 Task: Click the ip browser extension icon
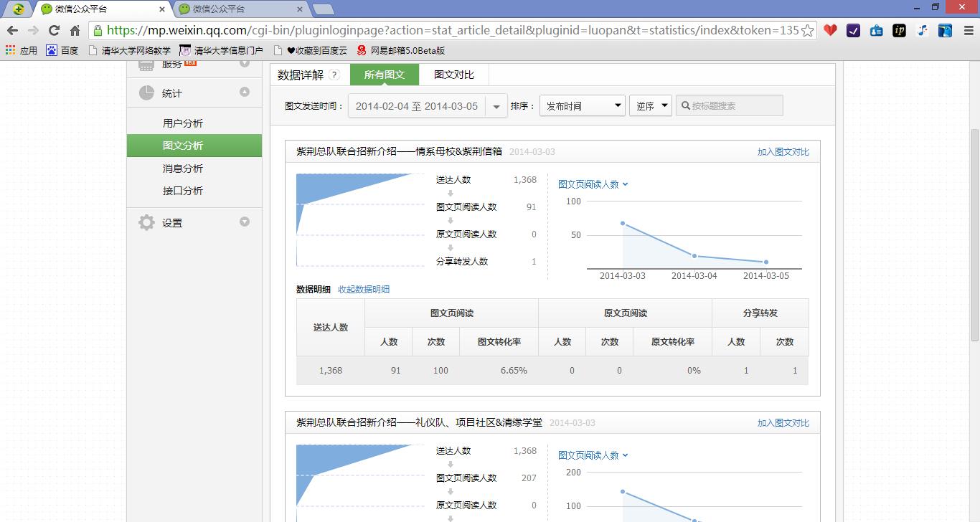click(898, 32)
